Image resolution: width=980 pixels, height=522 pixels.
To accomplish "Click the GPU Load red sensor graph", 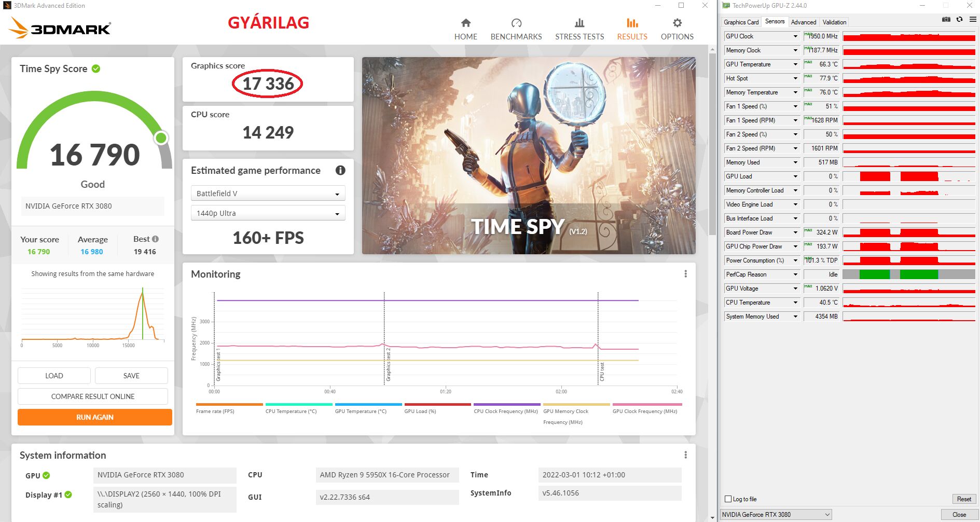I will 909,176.
